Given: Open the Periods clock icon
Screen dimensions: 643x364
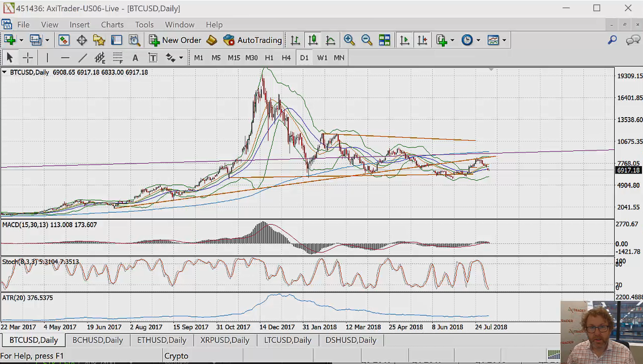Looking at the screenshot, I should pyautogui.click(x=467, y=40).
